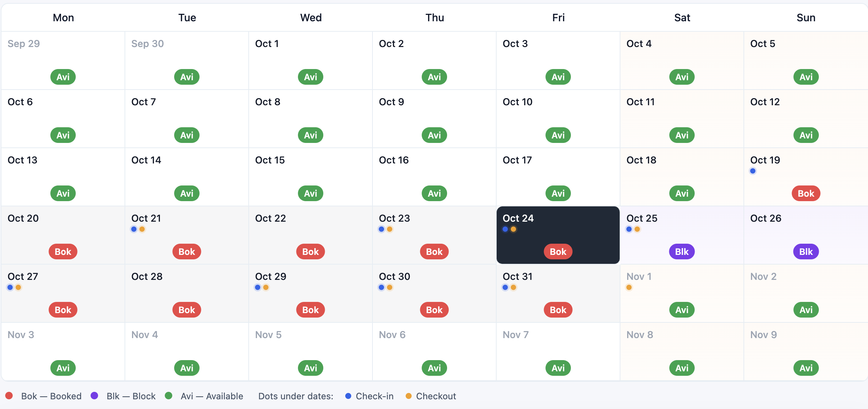
Task: Click the Fri weekday header
Action: [x=558, y=18]
